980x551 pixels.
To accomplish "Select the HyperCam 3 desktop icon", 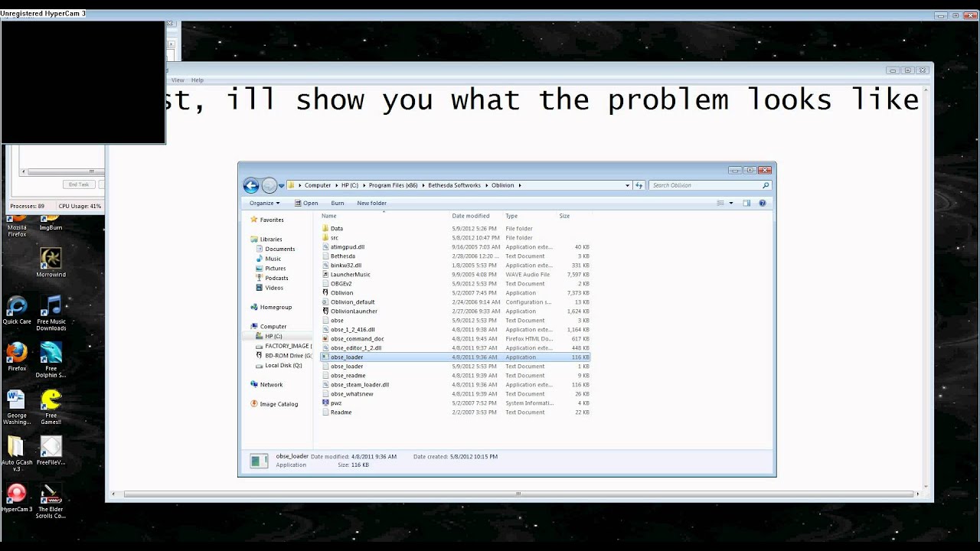I will [x=16, y=497].
